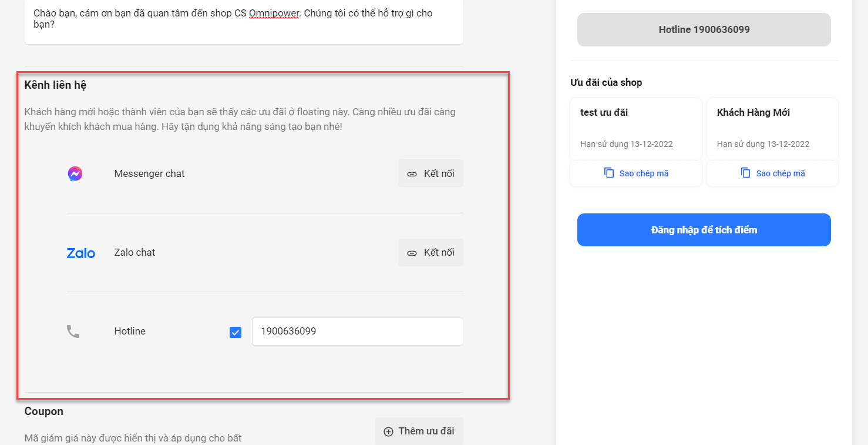This screenshot has width=868, height=445.
Task: Click Sao chép mã for Khách Hàng Mới
Action: [x=773, y=173]
